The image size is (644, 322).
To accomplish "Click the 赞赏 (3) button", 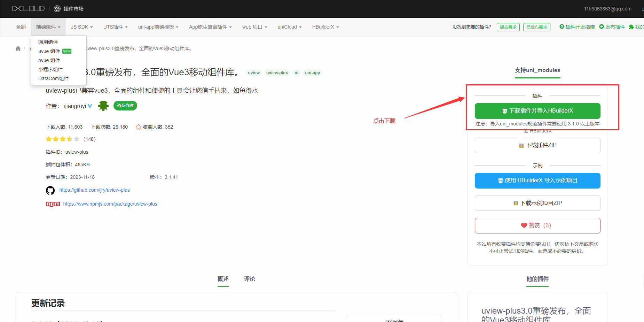I will 537,225.
